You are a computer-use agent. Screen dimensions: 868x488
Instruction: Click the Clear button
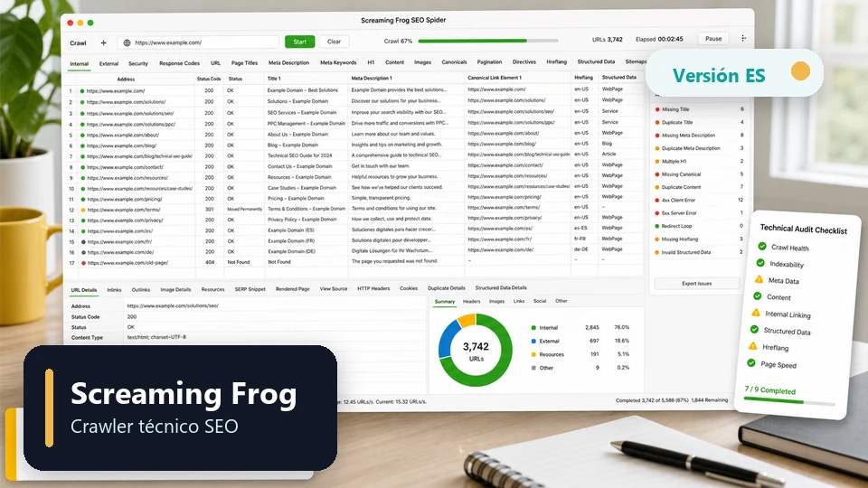pyautogui.click(x=334, y=42)
